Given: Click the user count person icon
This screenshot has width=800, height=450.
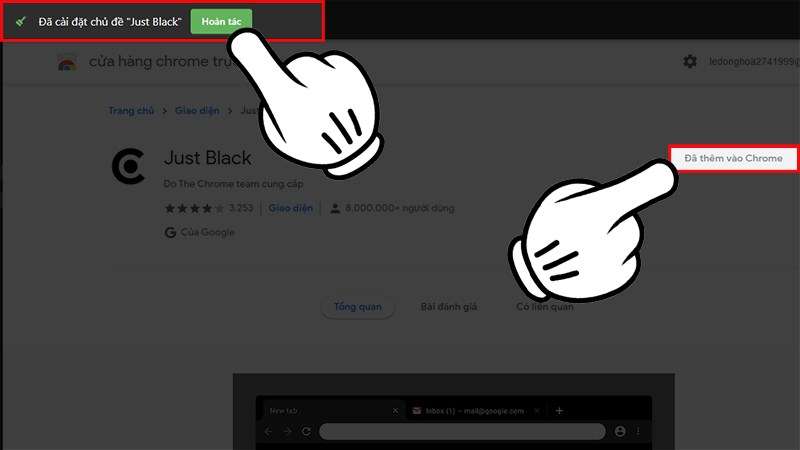Looking at the screenshot, I should pyautogui.click(x=335, y=208).
